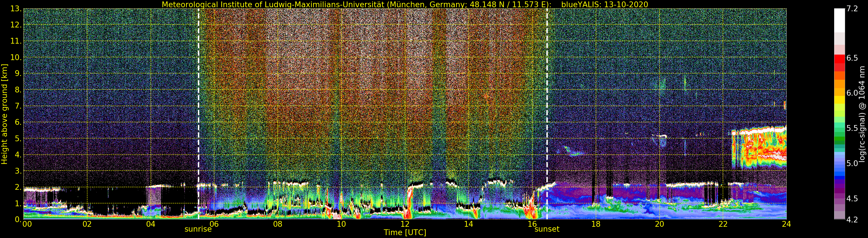Image resolution: width=868 pixels, height=238 pixels.
Task: Click the "Height above ground [km]" axis label
Action: coord(4,114)
